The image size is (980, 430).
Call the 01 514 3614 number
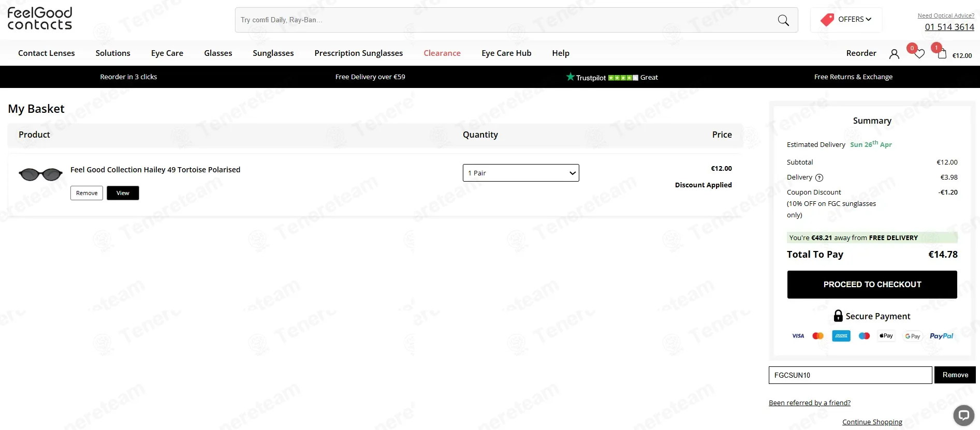949,27
